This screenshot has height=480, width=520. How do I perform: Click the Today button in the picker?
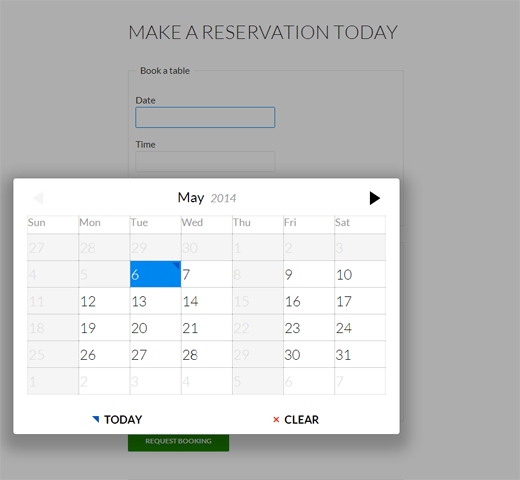point(117,419)
